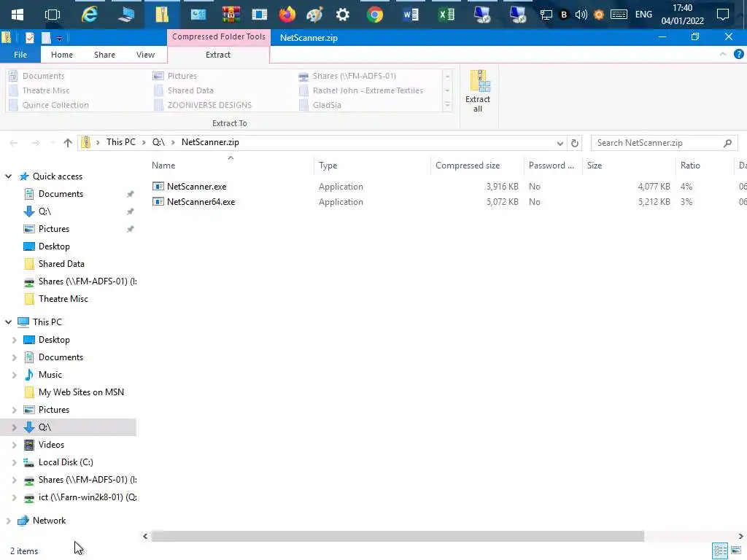Viewport: 747px width, 560px height.
Task: Click the ENG language indicator
Action: tap(643, 15)
